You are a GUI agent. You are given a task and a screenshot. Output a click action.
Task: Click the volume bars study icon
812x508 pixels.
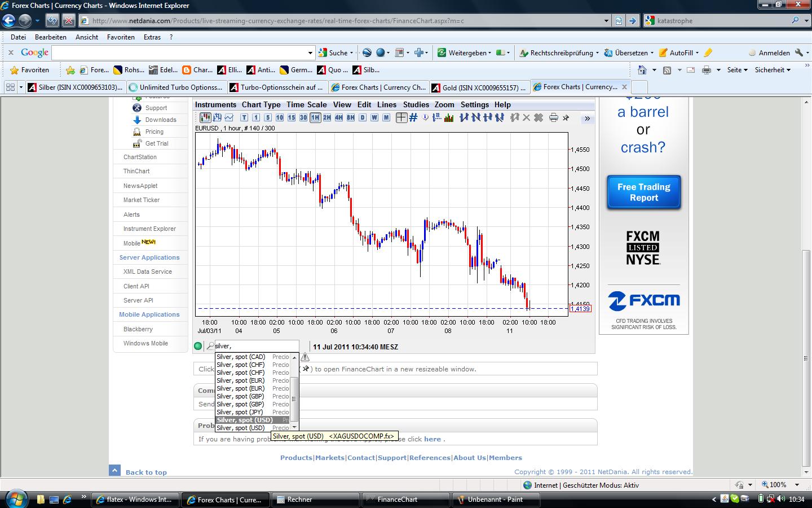point(449,117)
